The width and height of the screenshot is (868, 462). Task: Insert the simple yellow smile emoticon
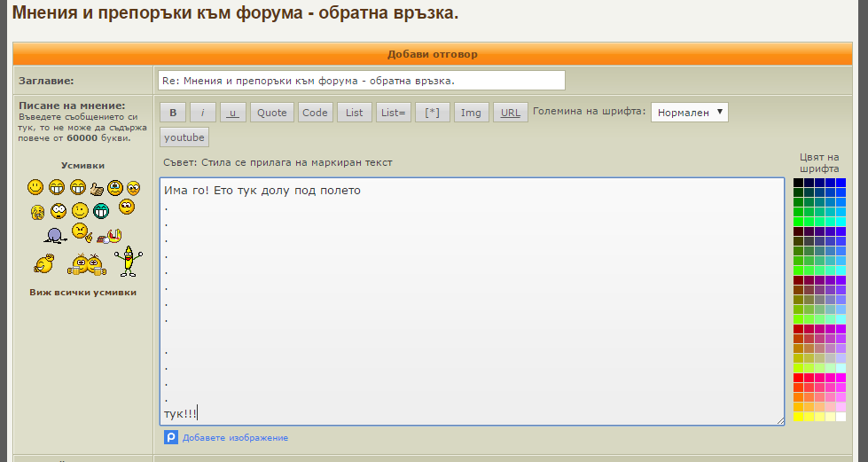click(35, 187)
